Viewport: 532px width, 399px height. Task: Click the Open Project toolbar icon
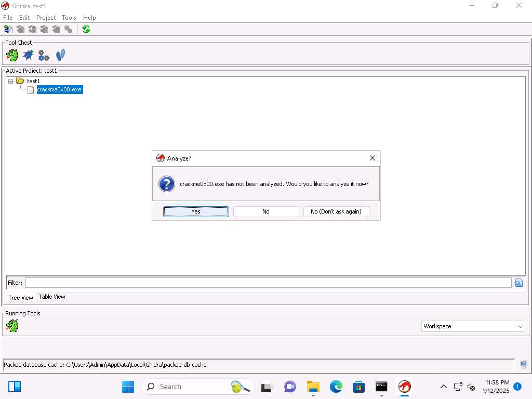point(20,30)
